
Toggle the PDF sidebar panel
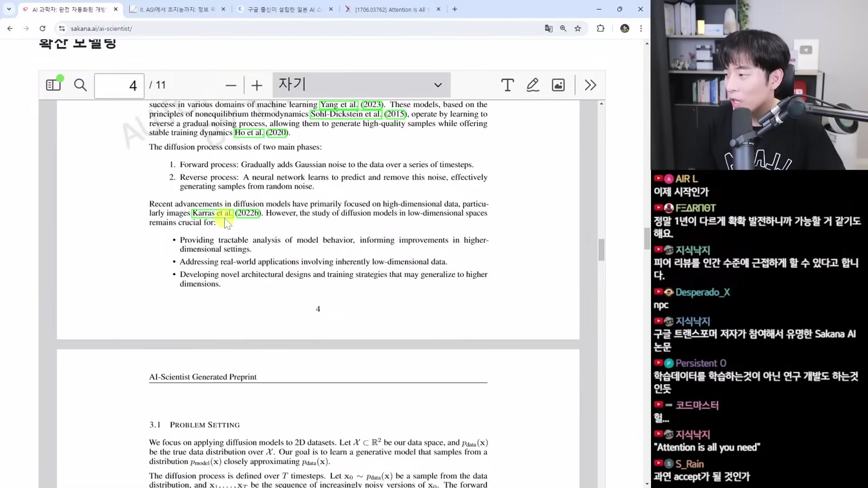pos(54,85)
